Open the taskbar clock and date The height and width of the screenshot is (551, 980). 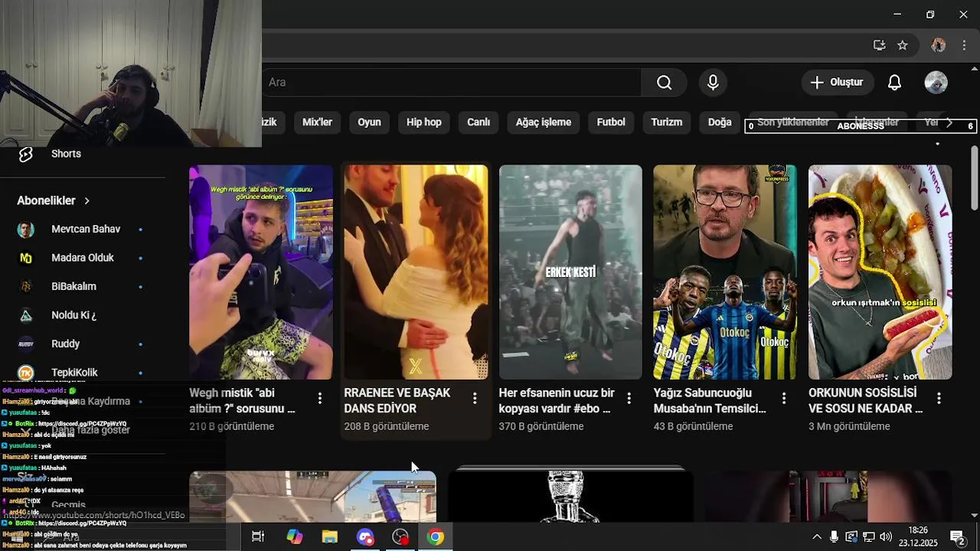[x=917, y=537]
